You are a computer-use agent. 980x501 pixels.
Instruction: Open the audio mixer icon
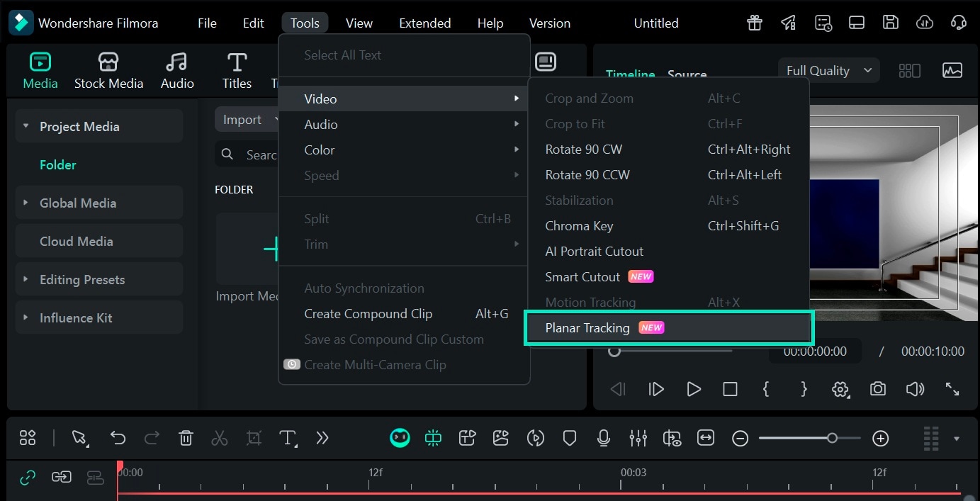pyautogui.click(x=638, y=438)
